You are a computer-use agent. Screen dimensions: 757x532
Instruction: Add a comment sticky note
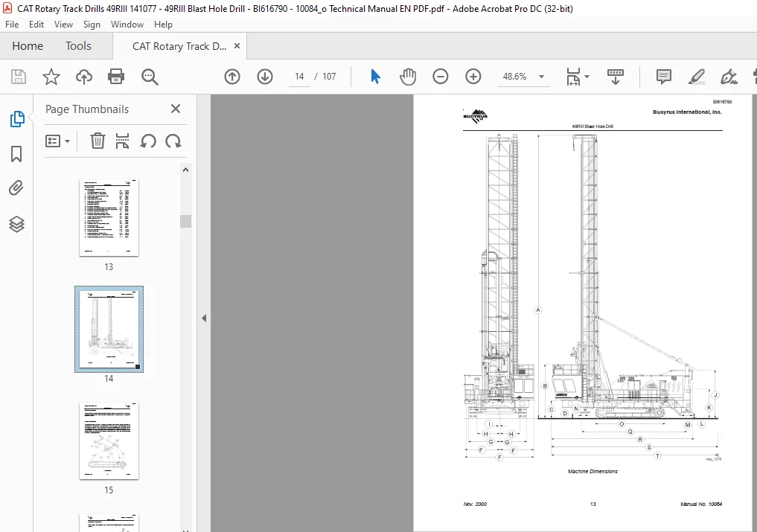pos(664,77)
